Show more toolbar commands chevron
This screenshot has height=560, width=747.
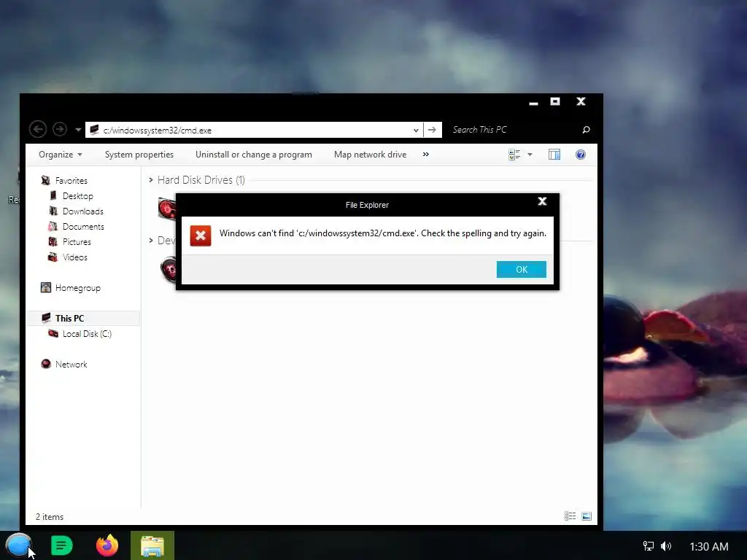(x=426, y=155)
